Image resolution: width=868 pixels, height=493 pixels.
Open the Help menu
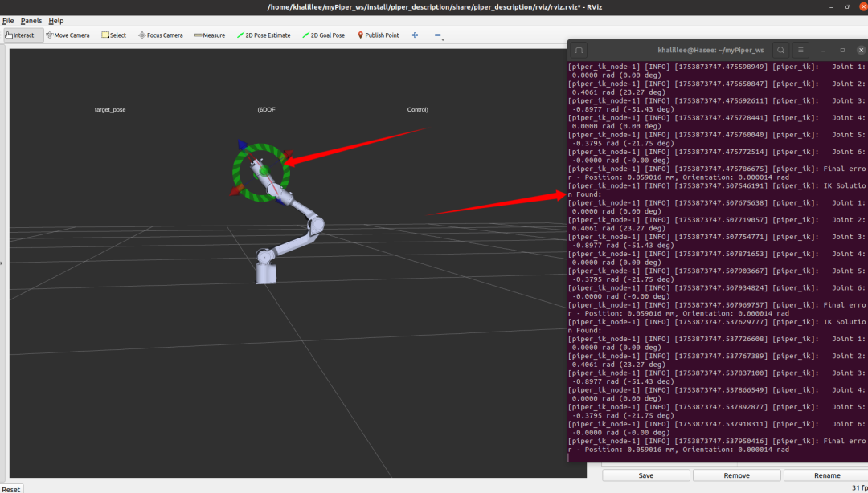point(56,21)
